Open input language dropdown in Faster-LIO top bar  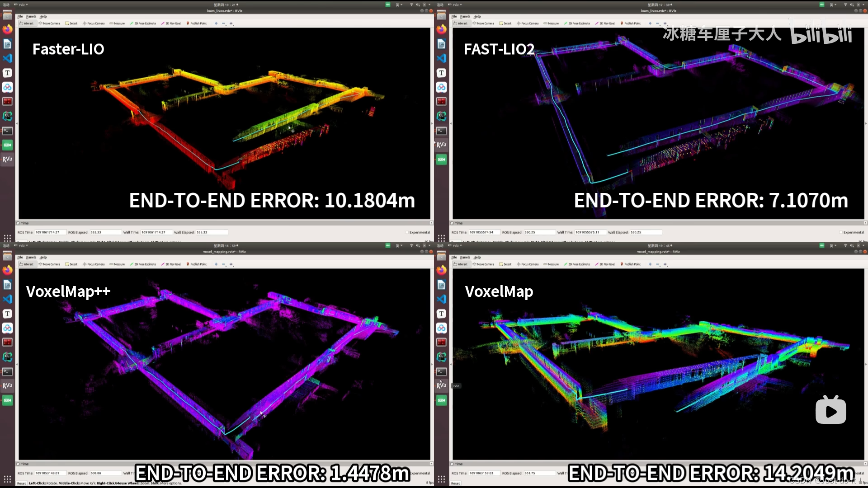tap(398, 5)
